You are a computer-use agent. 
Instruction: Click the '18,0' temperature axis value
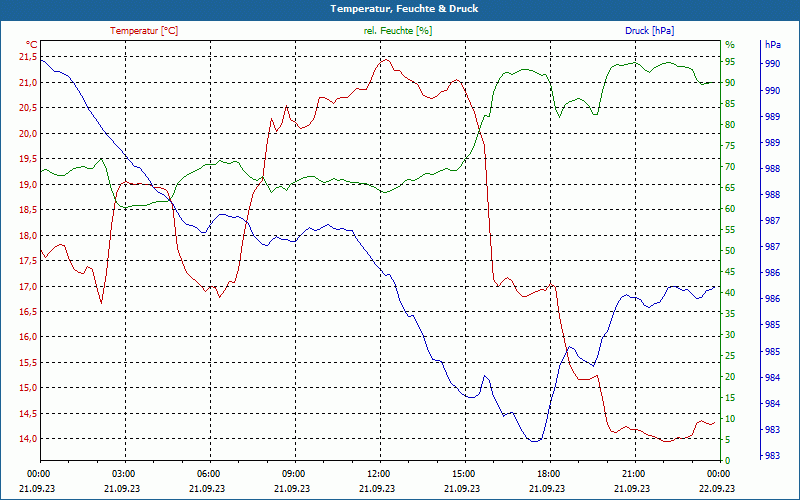tap(28, 235)
